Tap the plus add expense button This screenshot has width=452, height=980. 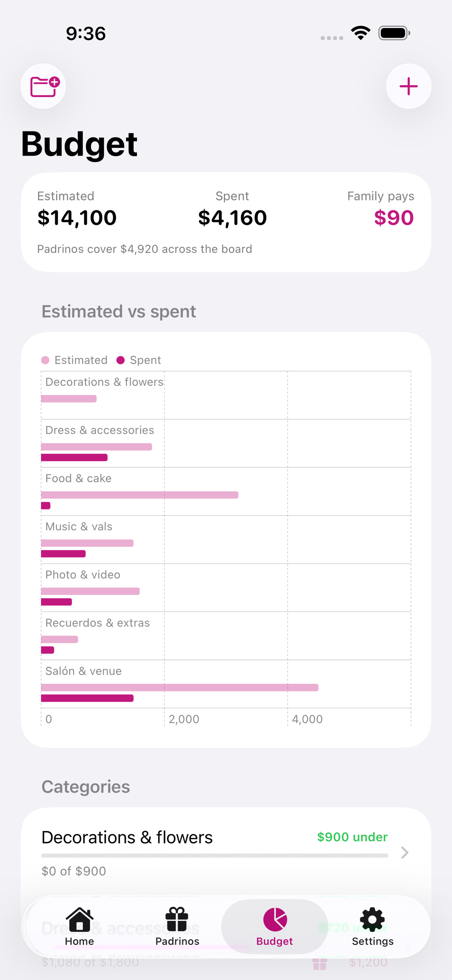click(x=409, y=86)
